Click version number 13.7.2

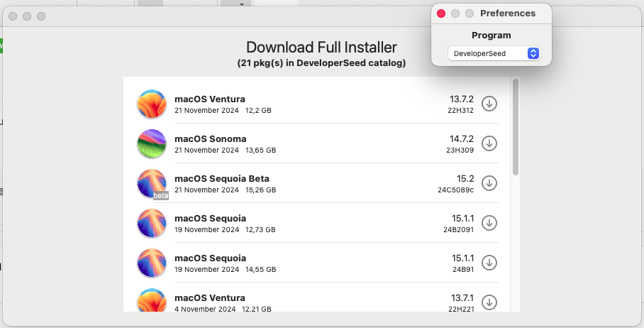[461, 99]
